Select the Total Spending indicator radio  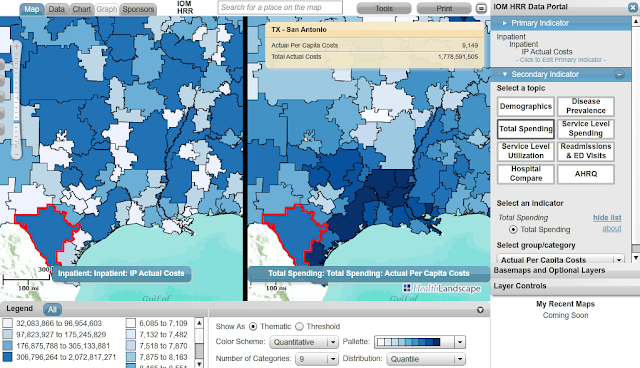[513, 230]
